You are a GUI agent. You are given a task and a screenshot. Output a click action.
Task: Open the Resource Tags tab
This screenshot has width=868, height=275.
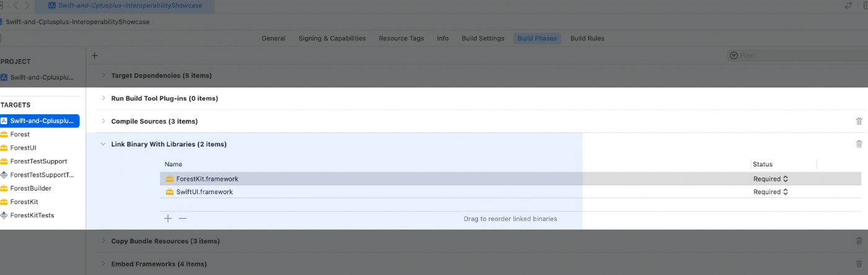tap(402, 38)
